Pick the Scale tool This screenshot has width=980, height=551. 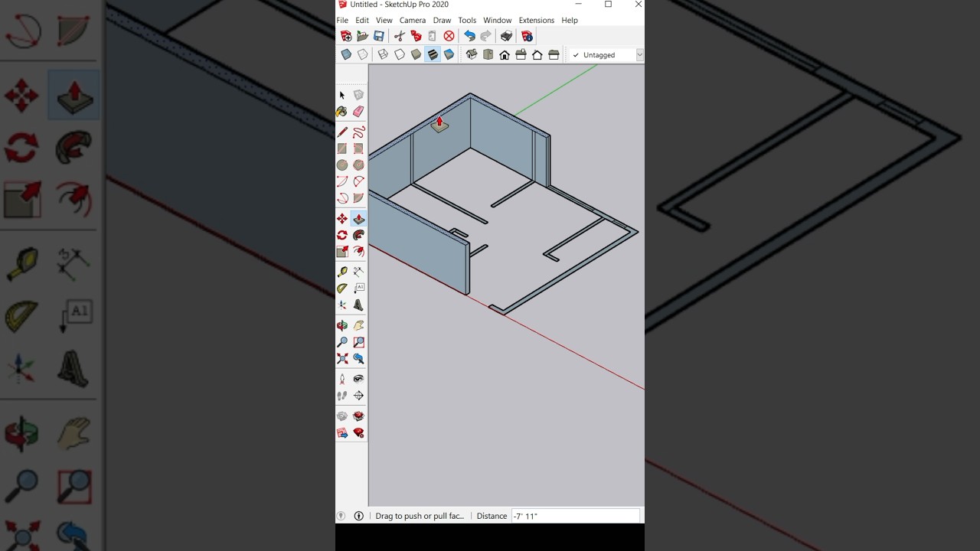point(342,252)
